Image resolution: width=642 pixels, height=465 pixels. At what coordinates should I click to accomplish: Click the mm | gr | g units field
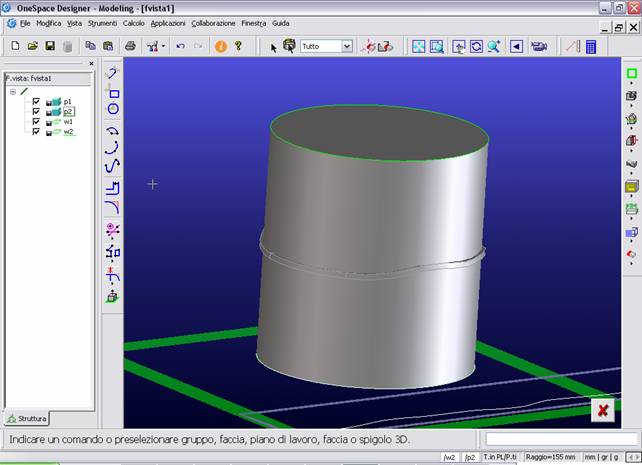pyautogui.click(x=601, y=457)
